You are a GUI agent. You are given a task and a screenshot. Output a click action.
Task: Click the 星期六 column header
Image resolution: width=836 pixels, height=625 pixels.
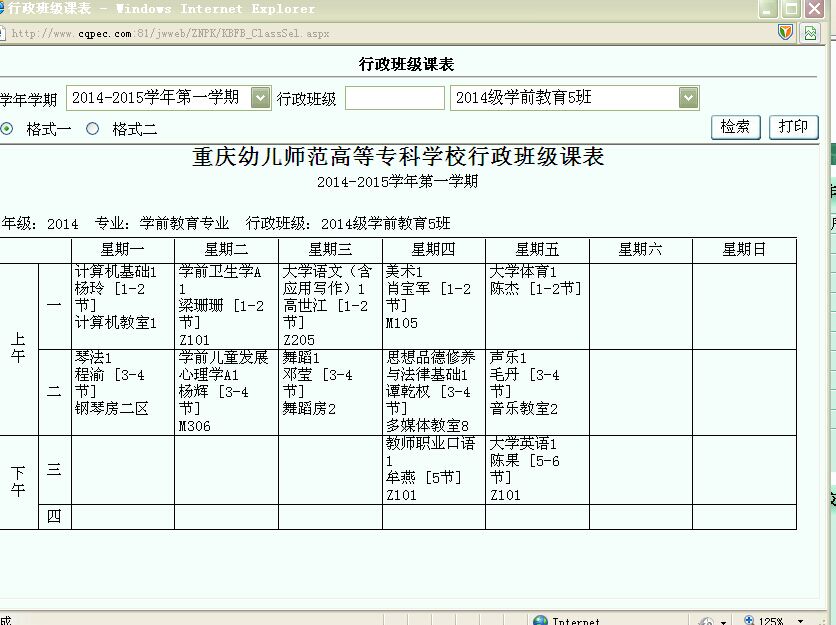pyautogui.click(x=640, y=250)
